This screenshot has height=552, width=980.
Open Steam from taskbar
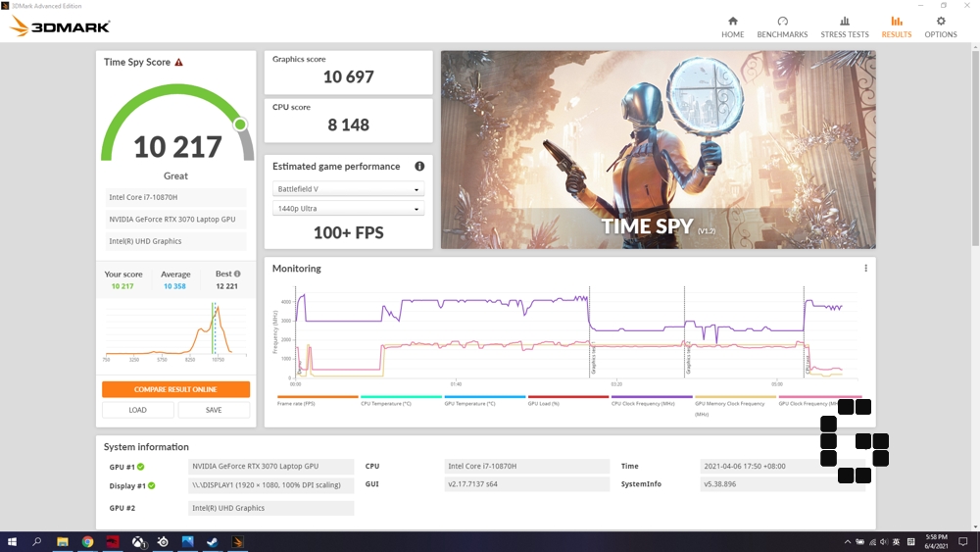[213, 541]
